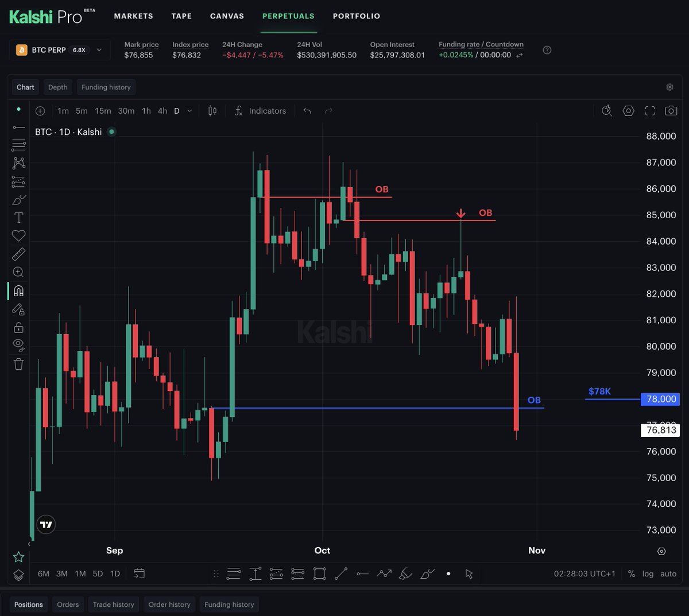Redo the chart action
The width and height of the screenshot is (689, 616).
pyautogui.click(x=328, y=111)
